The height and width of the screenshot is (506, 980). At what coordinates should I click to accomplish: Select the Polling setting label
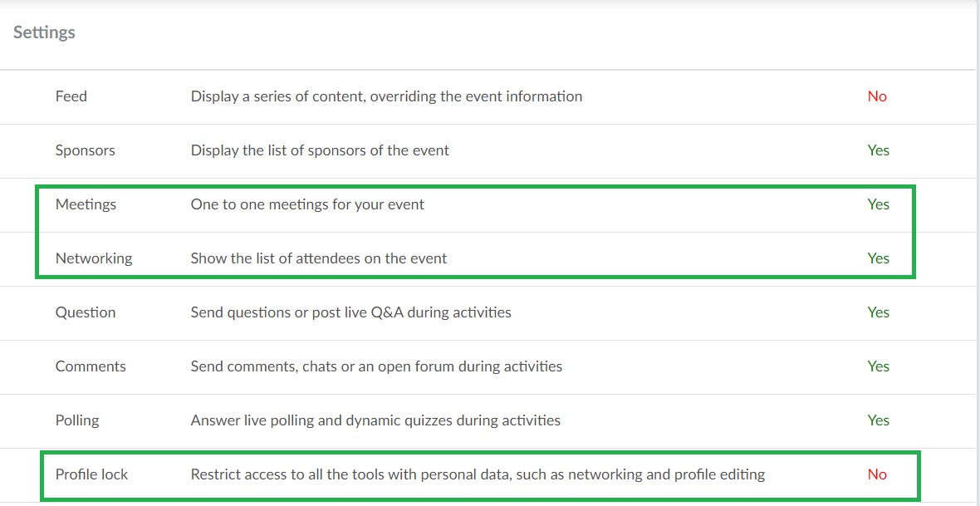click(77, 420)
